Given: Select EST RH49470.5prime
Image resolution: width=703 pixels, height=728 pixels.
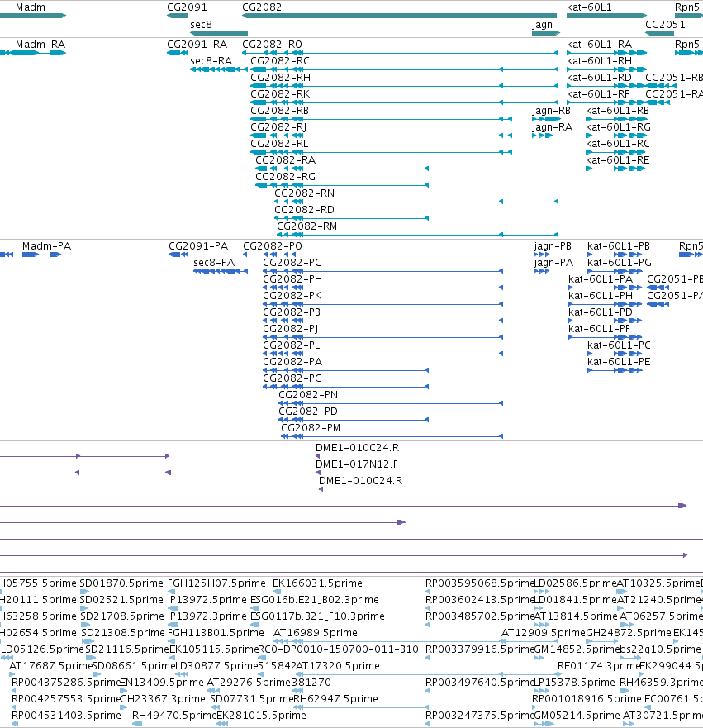Looking at the screenshot, I should [174, 716].
